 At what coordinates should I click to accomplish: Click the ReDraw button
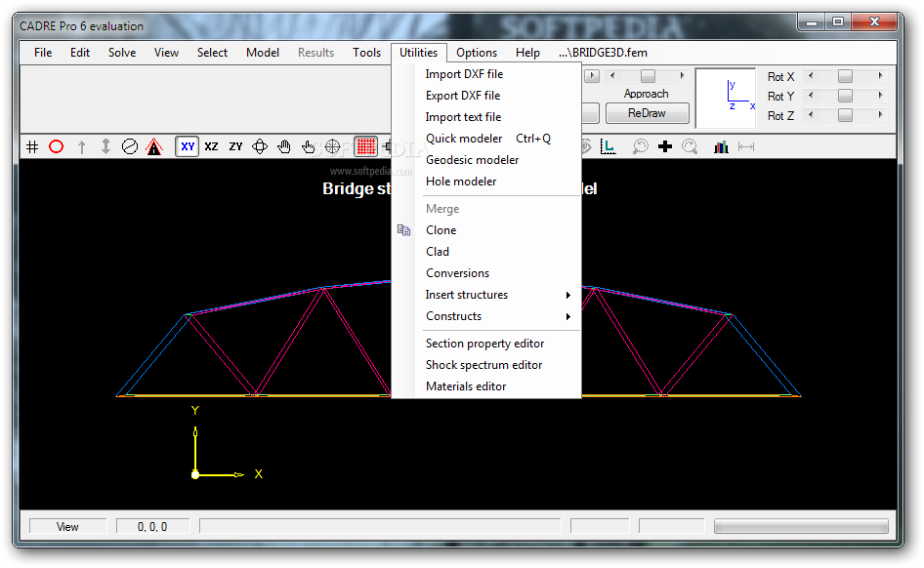pyautogui.click(x=647, y=113)
